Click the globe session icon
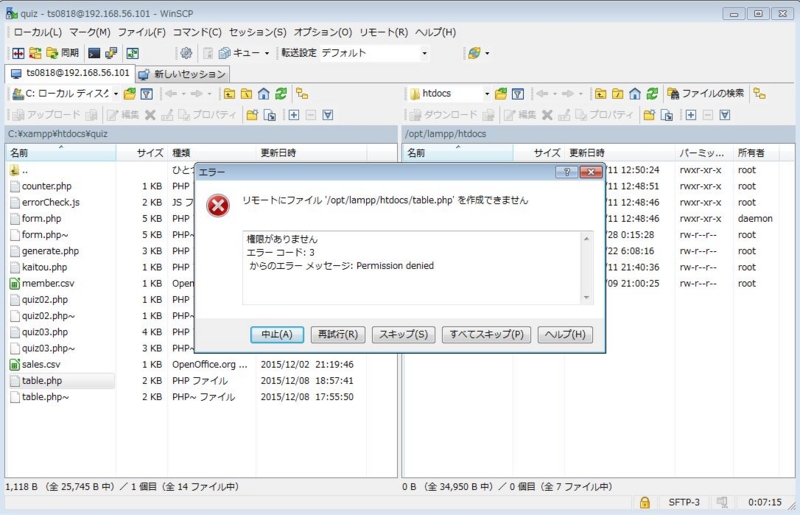The height and width of the screenshot is (515, 800). [474, 53]
